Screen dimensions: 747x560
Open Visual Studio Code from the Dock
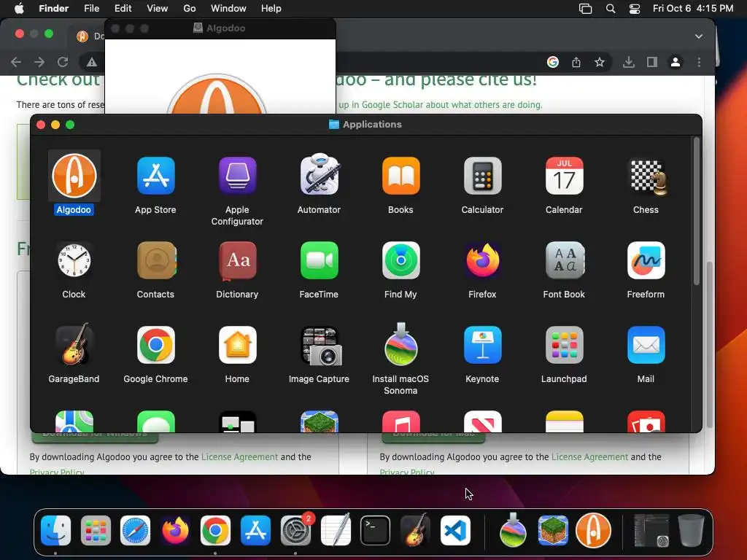455,531
